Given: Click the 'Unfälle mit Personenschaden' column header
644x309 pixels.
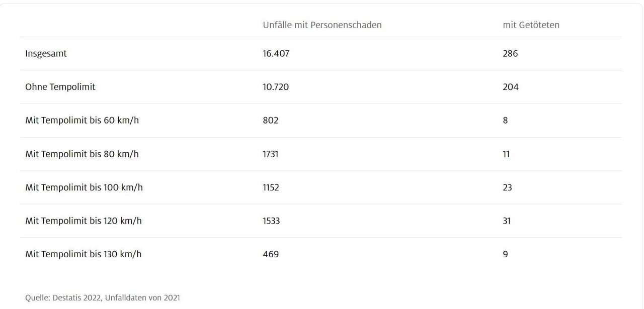Looking at the screenshot, I should (322, 25).
